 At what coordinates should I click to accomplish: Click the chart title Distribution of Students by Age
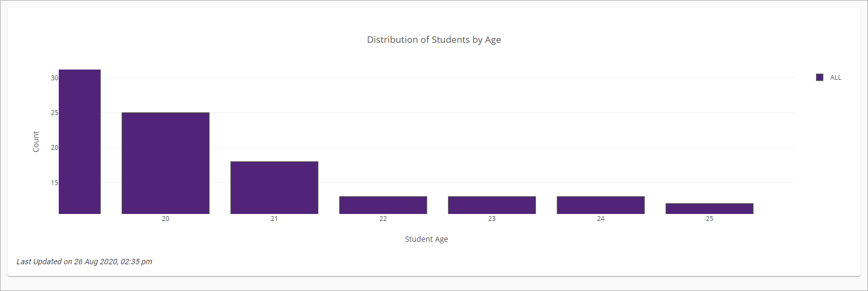434,40
